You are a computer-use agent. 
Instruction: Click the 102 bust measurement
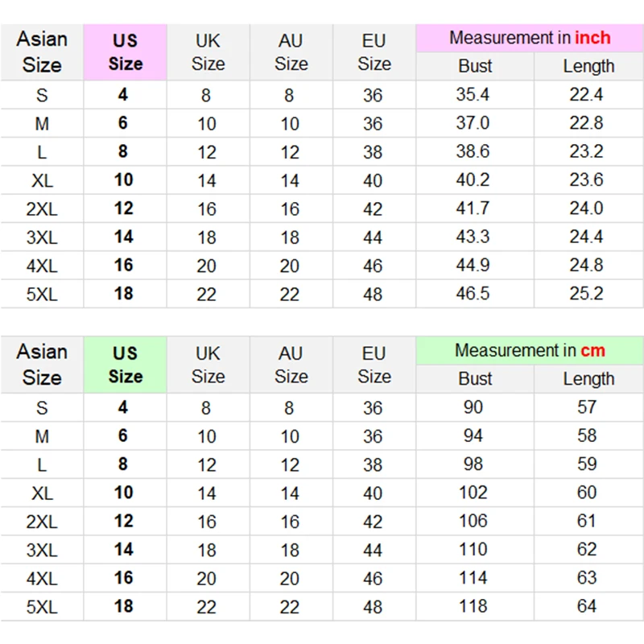[473, 492]
